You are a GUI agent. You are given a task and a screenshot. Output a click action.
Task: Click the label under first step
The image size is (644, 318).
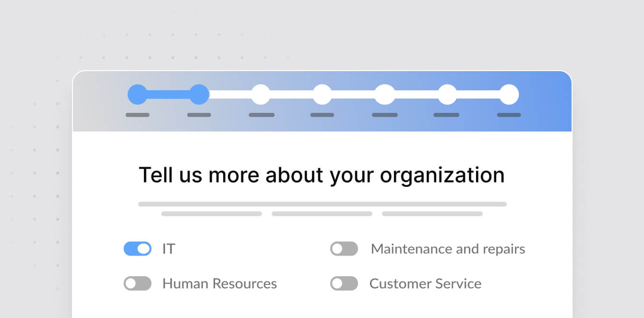138,115
